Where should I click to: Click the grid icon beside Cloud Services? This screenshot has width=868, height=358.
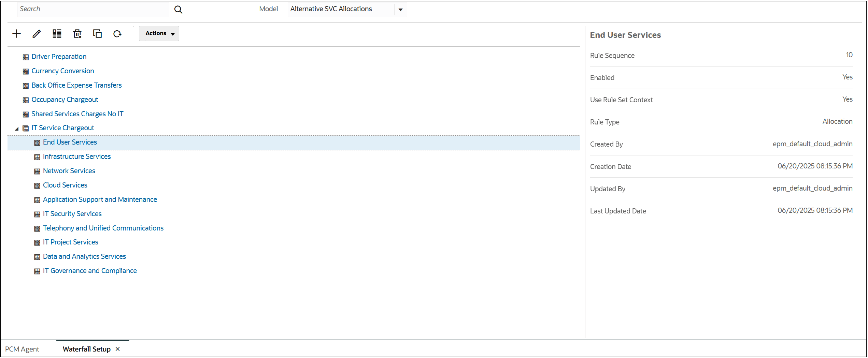click(38, 185)
